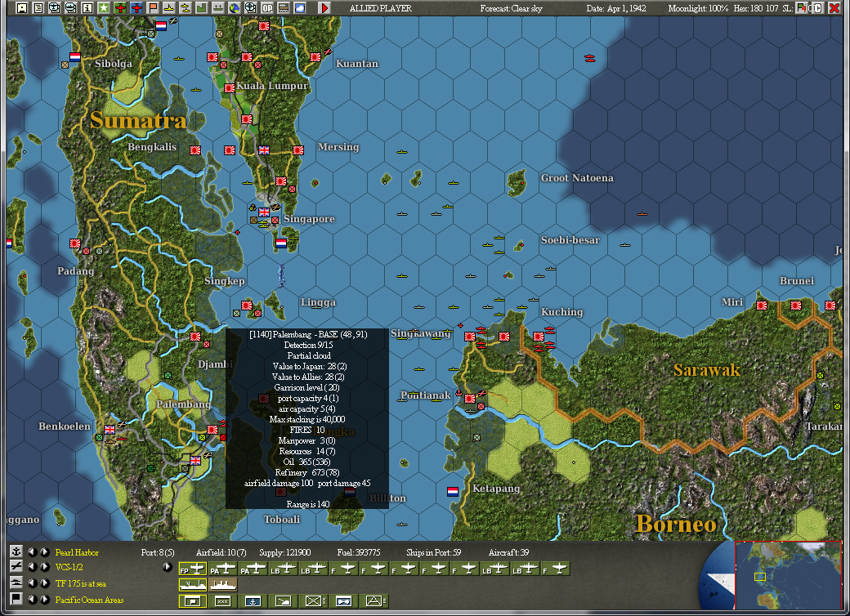The width and height of the screenshot is (850, 616).
Task: Open the document list icon in toolbar
Action: point(38,7)
